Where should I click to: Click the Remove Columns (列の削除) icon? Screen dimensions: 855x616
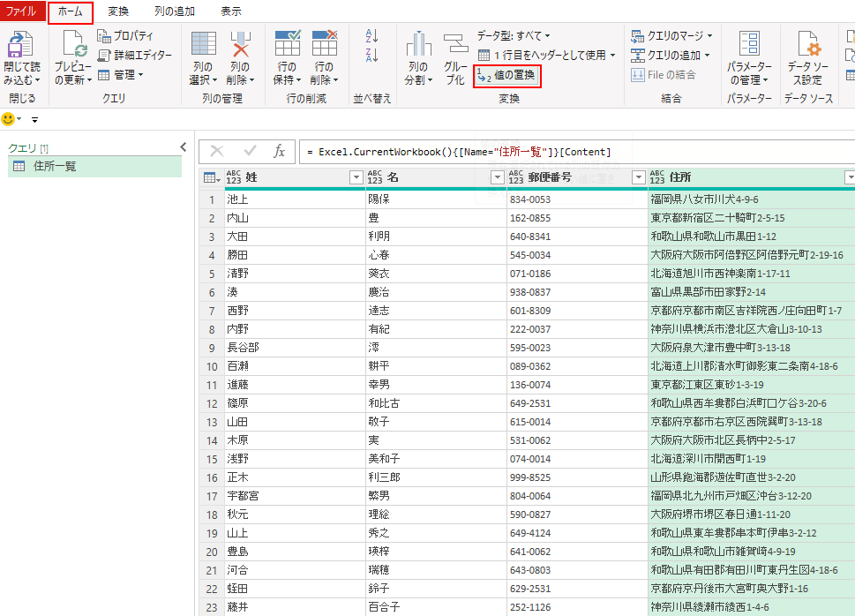tap(241, 43)
